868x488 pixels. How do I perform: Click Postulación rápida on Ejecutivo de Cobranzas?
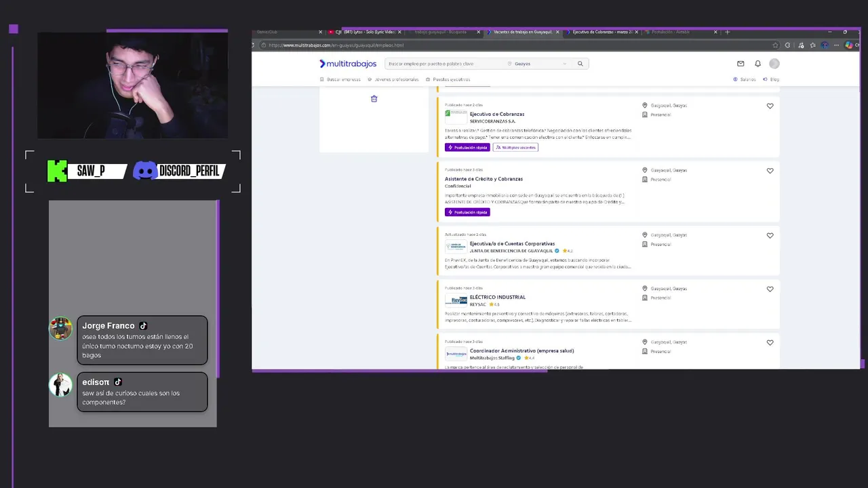point(467,147)
